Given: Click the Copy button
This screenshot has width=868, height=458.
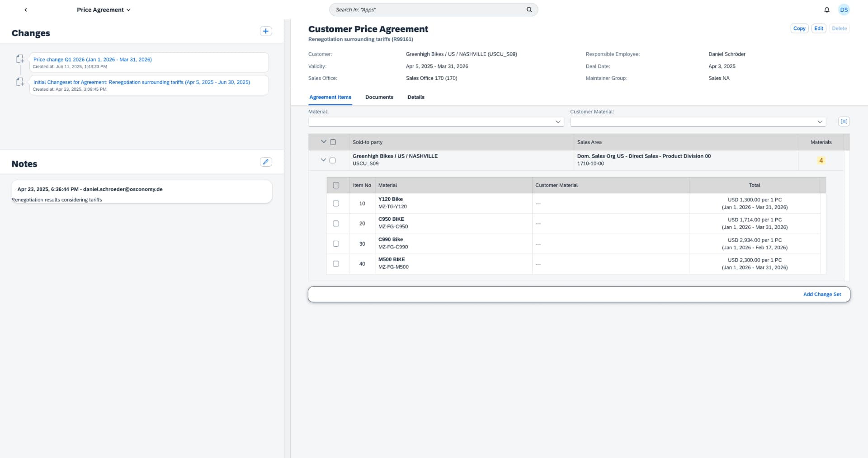Looking at the screenshot, I should click(x=799, y=28).
